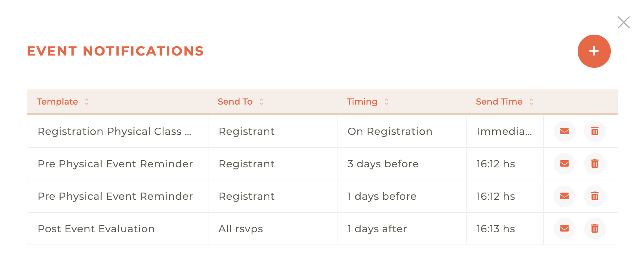Delete the 3 days before reminder
Image resolution: width=644 pixels, height=264 pixels.
[x=595, y=164]
